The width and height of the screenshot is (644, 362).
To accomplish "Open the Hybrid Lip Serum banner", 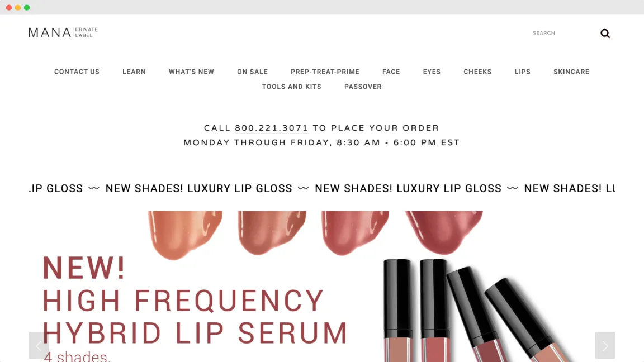I will click(x=322, y=287).
